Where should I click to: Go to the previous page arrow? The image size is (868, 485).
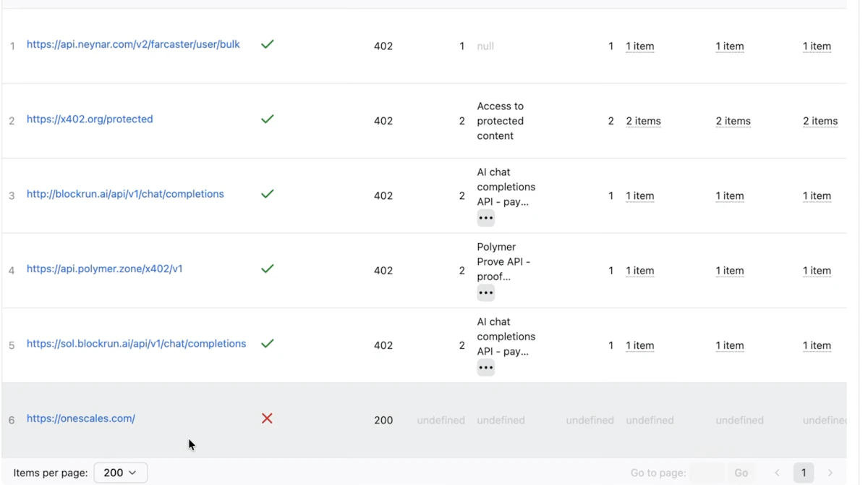(777, 473)
